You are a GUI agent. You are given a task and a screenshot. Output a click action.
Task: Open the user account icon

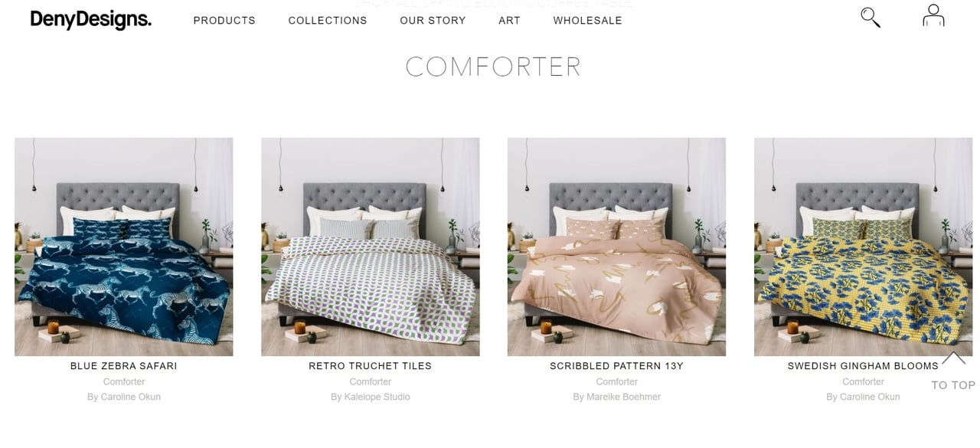pos(933,16)
